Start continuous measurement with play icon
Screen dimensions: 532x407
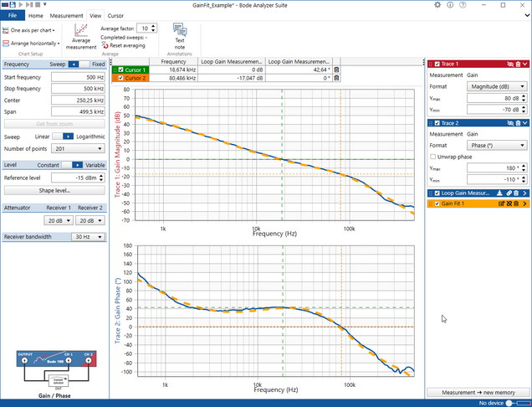pyautogui.click(x=21, y=4)
